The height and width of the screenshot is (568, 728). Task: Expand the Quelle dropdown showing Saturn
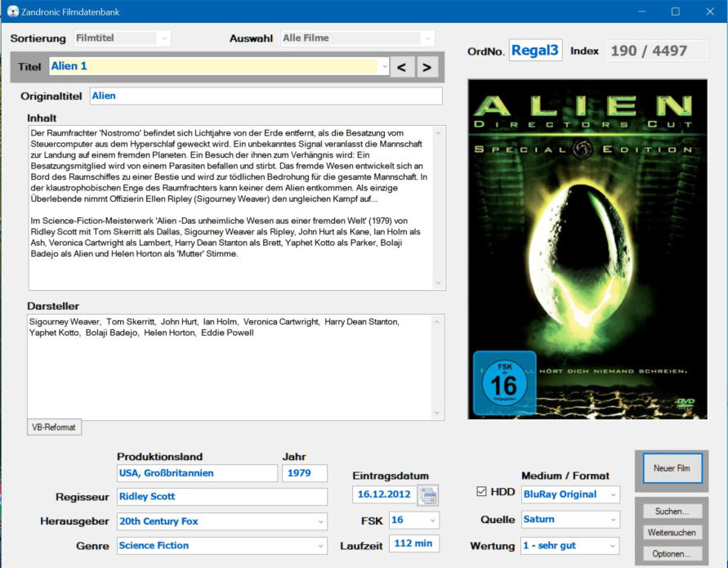point(613,520)
